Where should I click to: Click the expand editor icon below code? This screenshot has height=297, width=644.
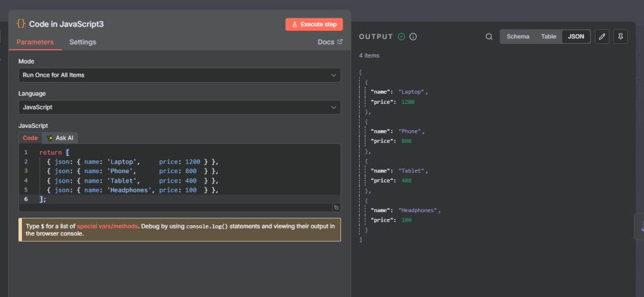(x=336, y=207)
